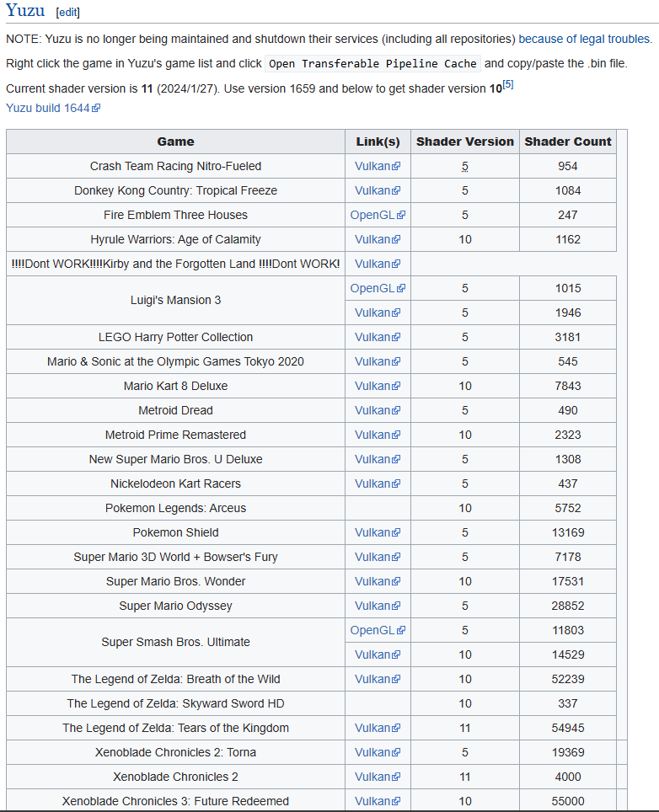Open OpenGL link for Fire Emblem Three Houses
This screenshot has width=659, height=812.
click(x=378, y=215)
